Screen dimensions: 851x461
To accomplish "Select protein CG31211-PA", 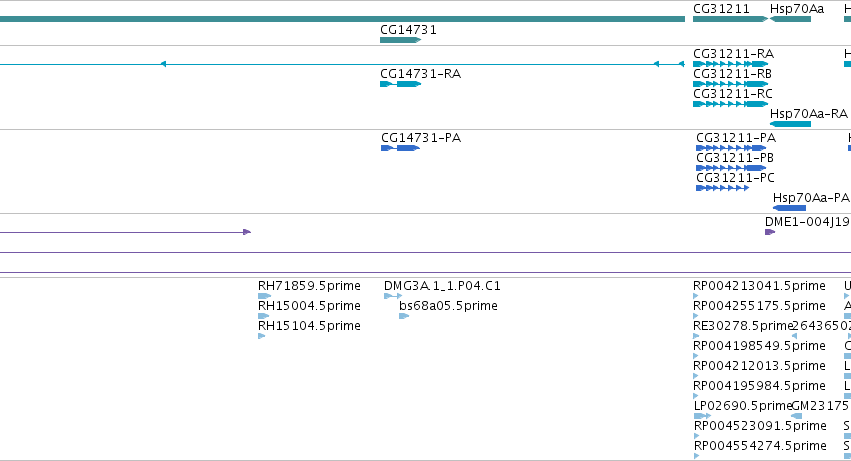I will 731,148.
